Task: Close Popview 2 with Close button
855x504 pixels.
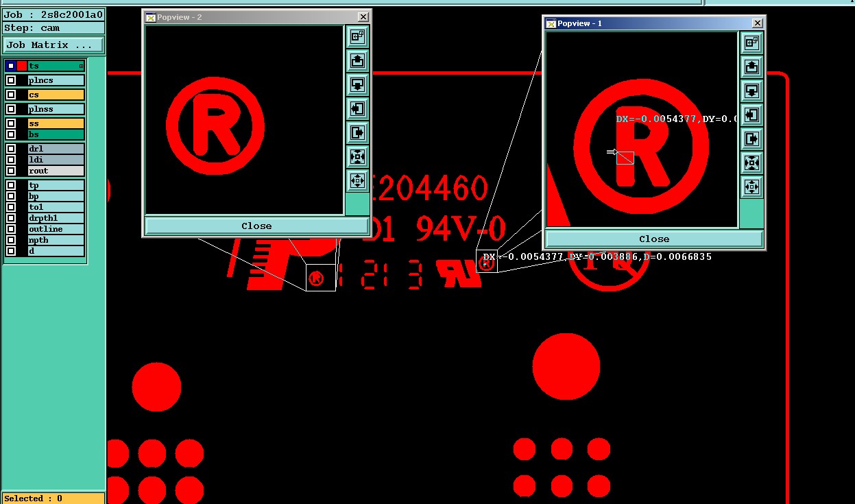Action: coord(256,226)
